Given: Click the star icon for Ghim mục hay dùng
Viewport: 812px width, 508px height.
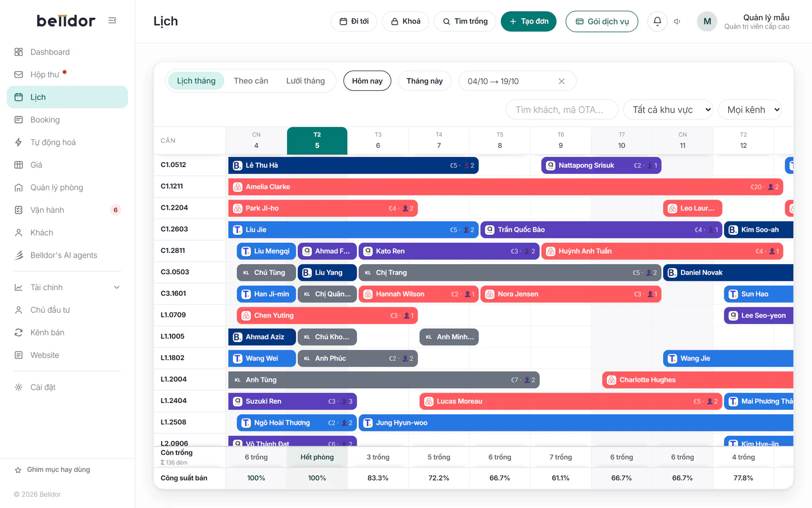Looking at the screenshot, I should coord(18,470).
